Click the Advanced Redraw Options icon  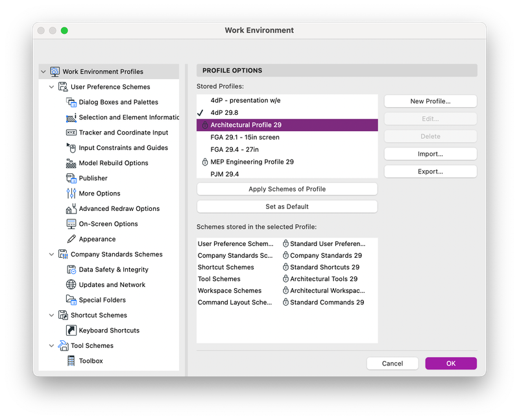[71, 208]
